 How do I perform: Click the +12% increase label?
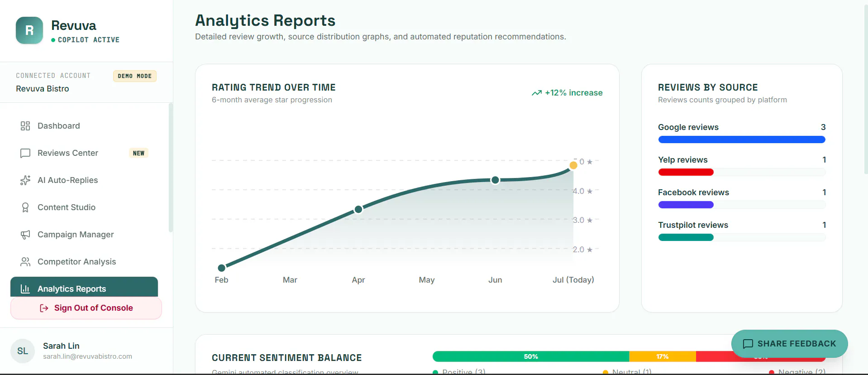573,93
